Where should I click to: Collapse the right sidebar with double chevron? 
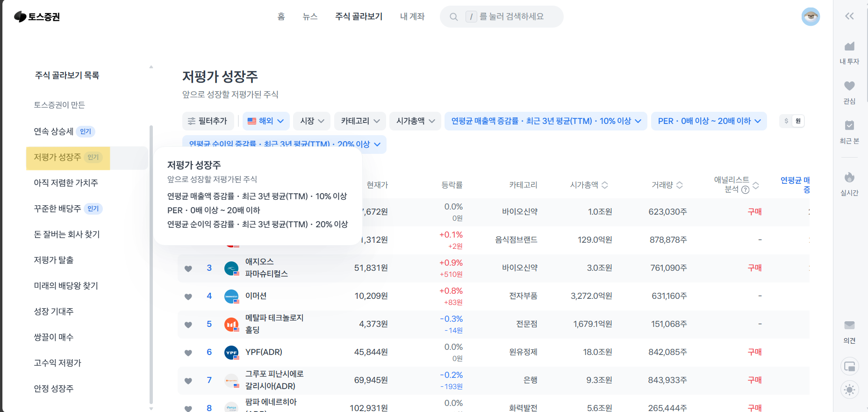coord(849,16)
